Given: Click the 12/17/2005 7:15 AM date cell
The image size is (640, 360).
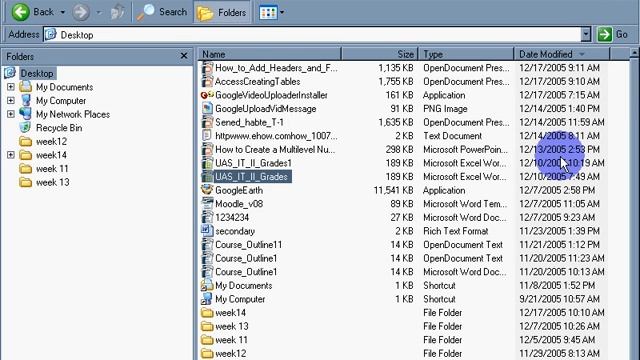Looking at the screenshot, I should (x=559, y=95).
